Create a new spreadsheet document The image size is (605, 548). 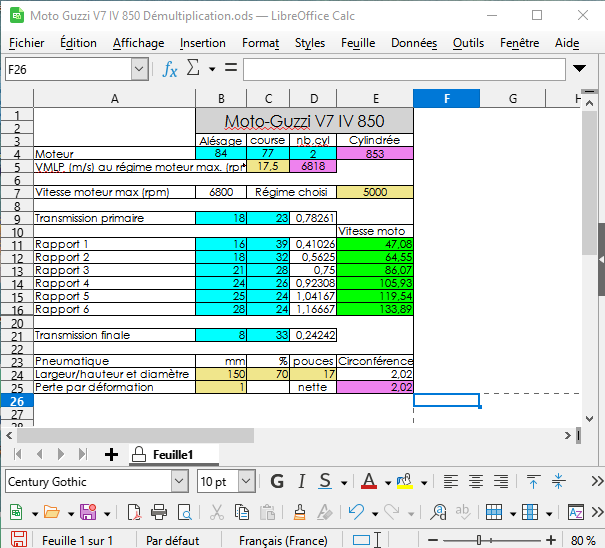point(16,513)
